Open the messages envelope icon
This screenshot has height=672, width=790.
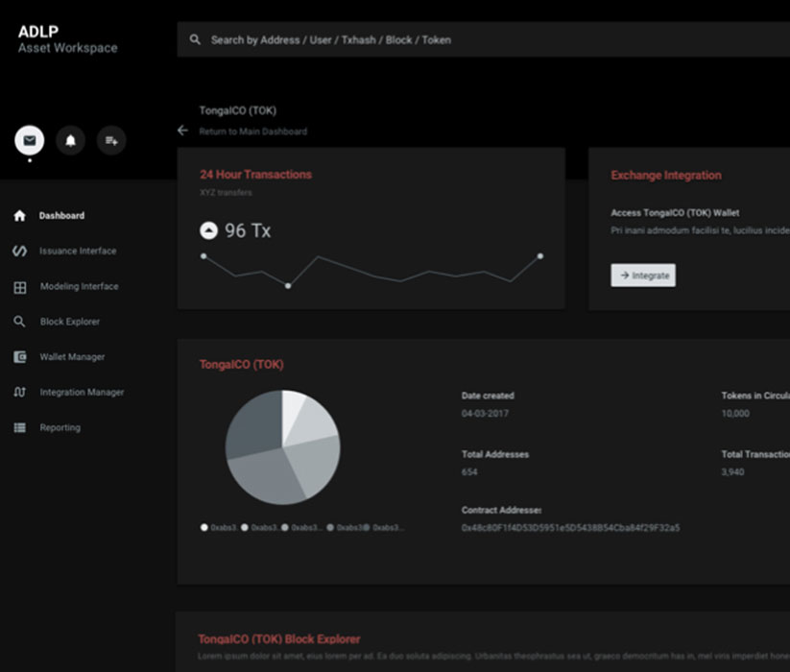tap(29, 140)
